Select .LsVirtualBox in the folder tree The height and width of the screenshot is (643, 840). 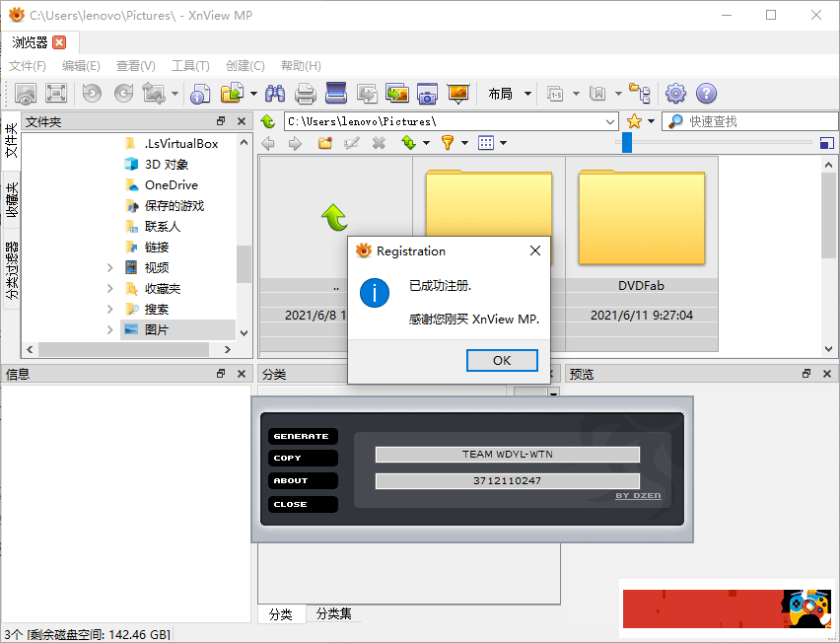click(x=181, y=144)
